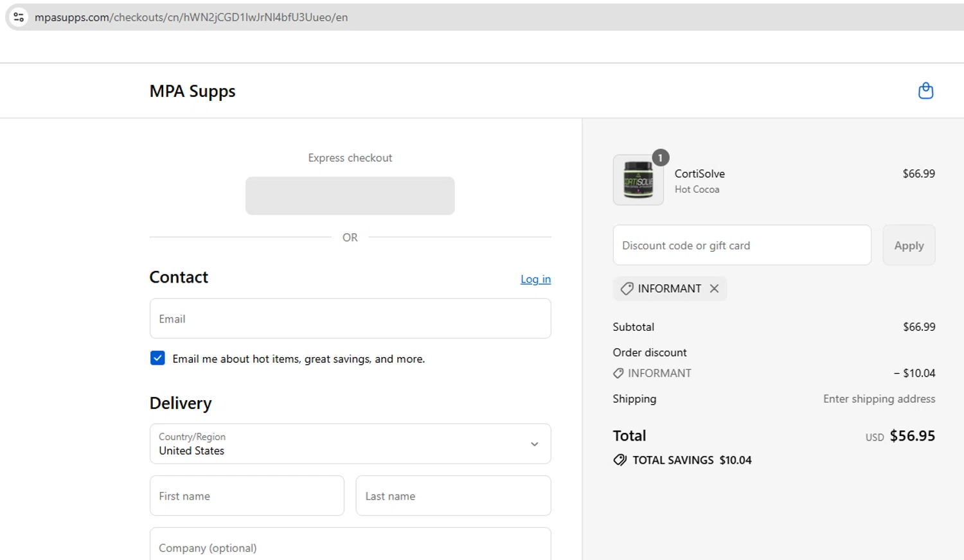The image size is (964, 560).
Task: Click the Country/Region chevron arrow
Action: (x=534, y=444)
